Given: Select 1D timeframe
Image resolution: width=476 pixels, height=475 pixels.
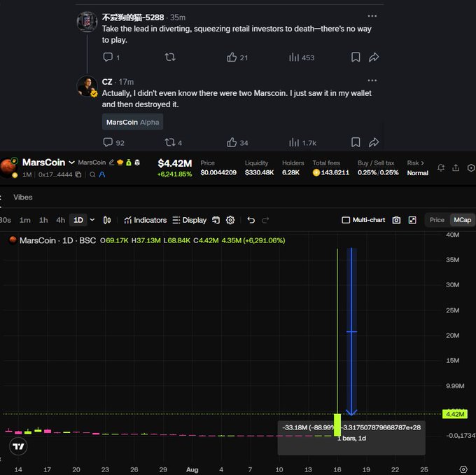Looking at the screenshot, I should 78,220.
